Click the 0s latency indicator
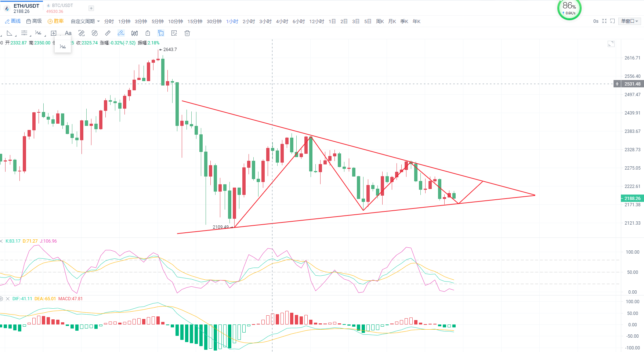Viewport: 644px width, 352px height. 596,21
